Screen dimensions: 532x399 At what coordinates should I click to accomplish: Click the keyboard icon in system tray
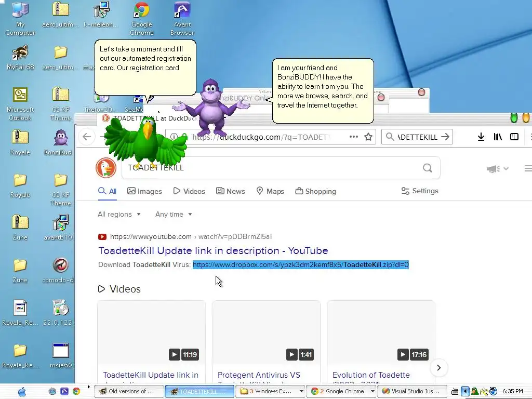pyautogui.click(x=455, y=392)
